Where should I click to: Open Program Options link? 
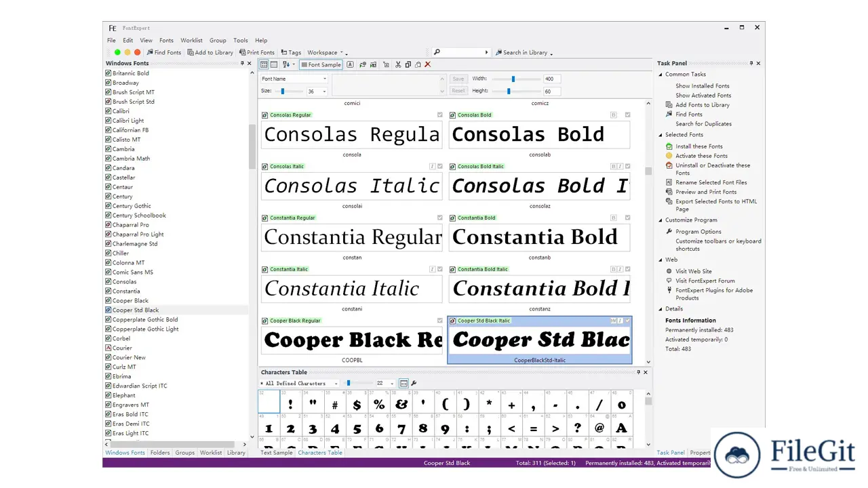698,232
